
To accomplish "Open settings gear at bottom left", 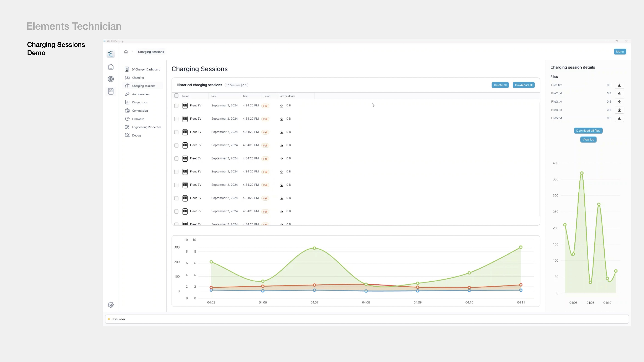I will pyautogui.click(x=111, y=305).
